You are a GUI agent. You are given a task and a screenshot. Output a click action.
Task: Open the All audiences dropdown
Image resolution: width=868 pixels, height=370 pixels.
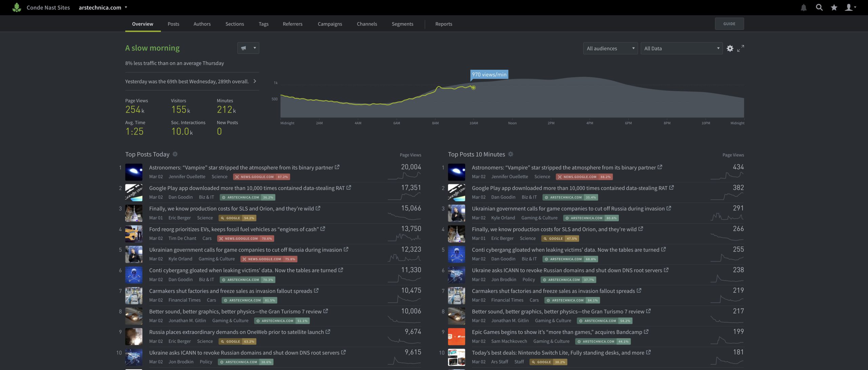coord(610,48)
